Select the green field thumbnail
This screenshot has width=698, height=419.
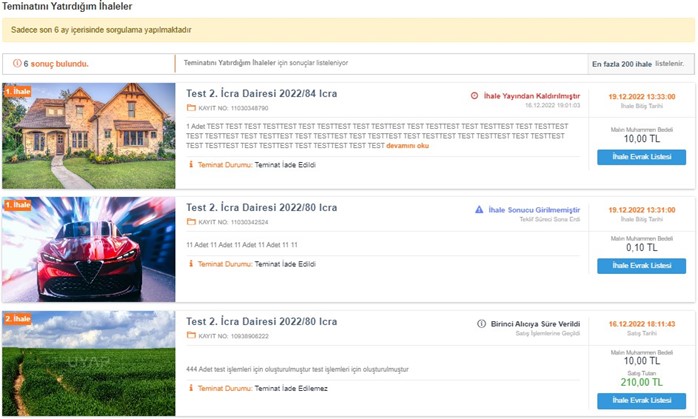point(89,363)
